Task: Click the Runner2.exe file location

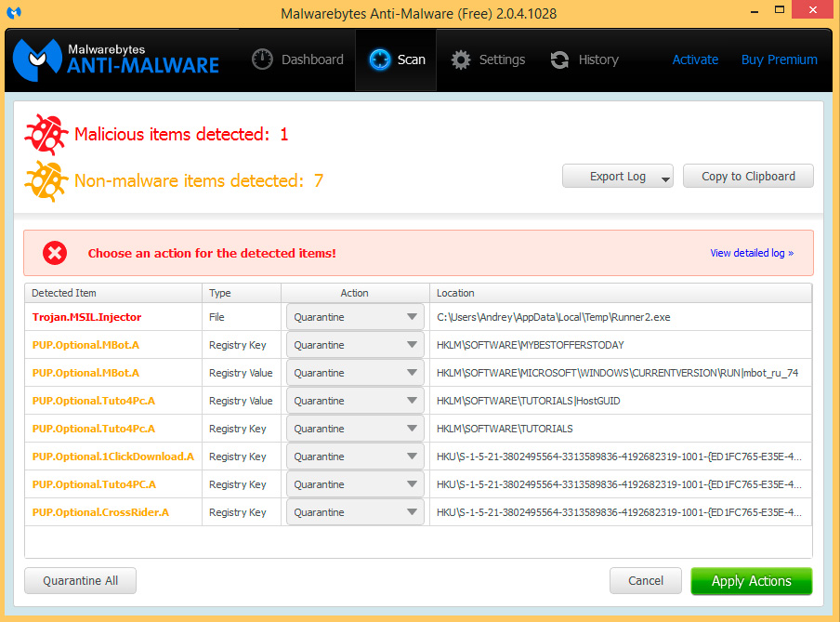Action: [x=554, y=317]
